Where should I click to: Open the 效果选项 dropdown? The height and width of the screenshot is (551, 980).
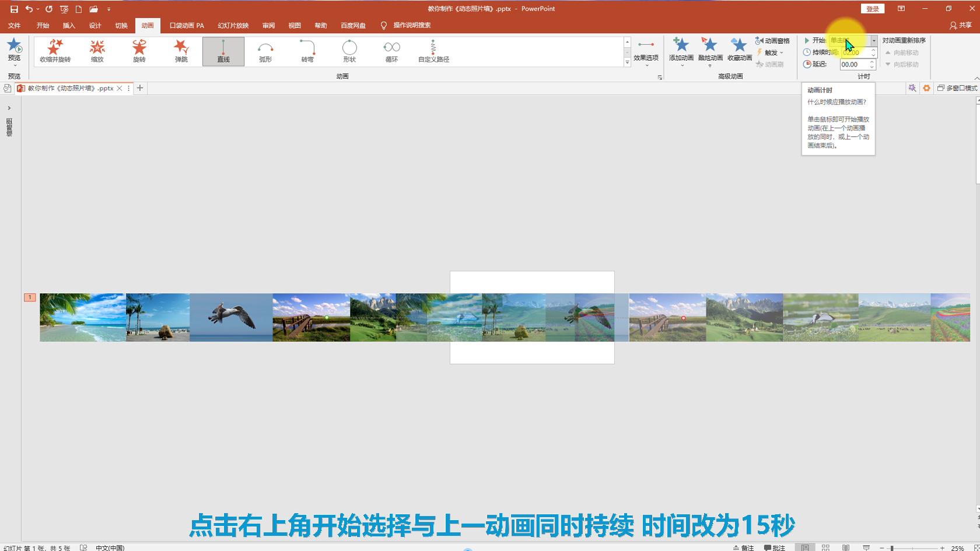point(646,53)
